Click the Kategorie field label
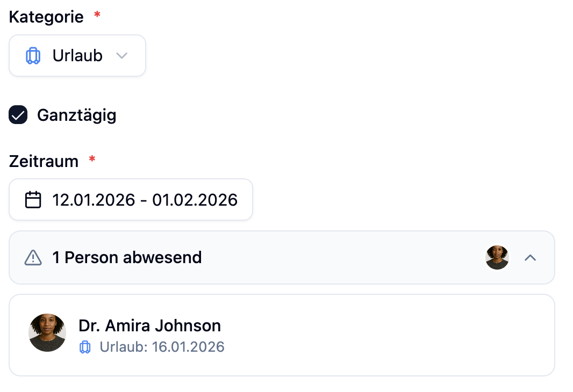This screenshot has width=573, height=392. (x=46, y=17)
